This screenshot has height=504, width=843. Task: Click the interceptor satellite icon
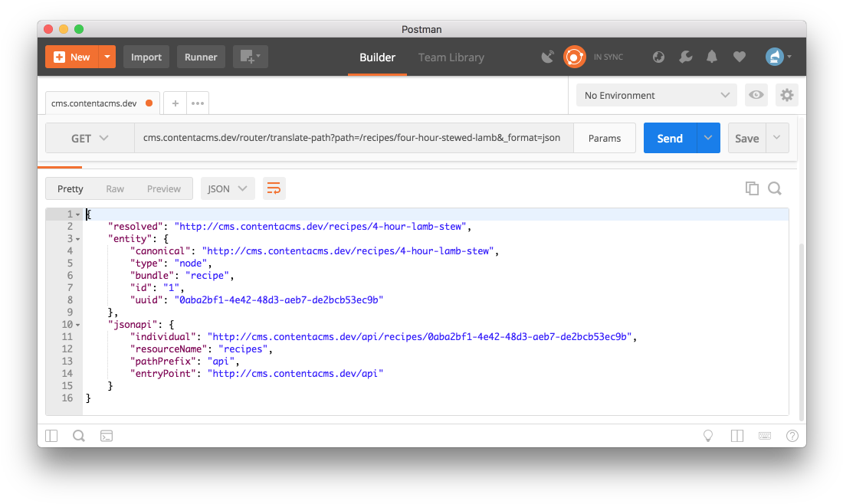[x=547, y=57]
